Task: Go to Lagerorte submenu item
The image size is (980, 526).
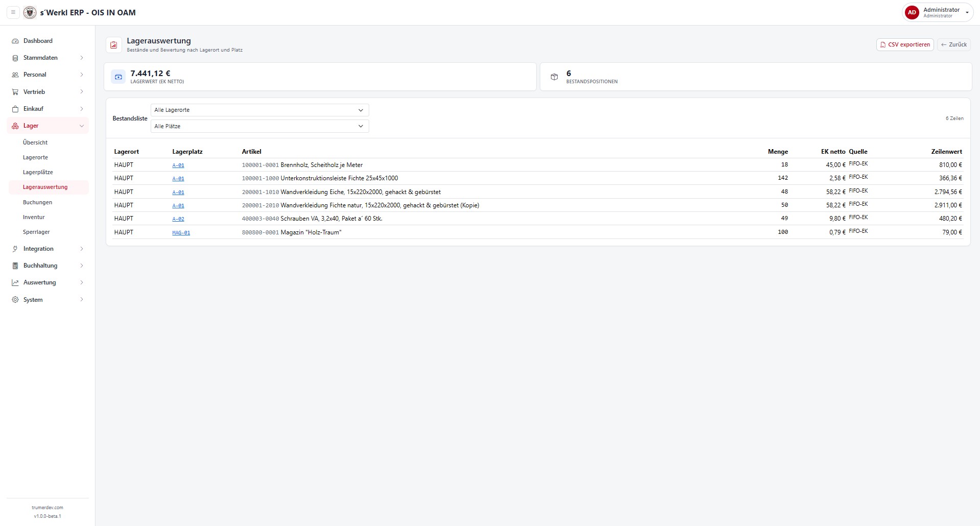Action: coord(35,157)
